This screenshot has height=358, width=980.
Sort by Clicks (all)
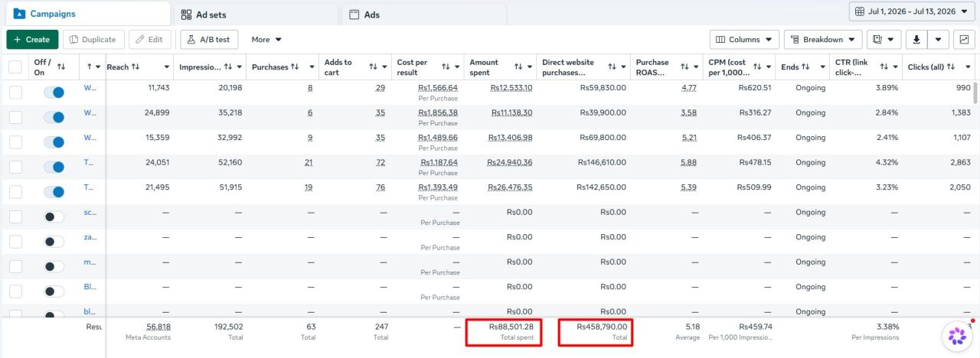955,67
